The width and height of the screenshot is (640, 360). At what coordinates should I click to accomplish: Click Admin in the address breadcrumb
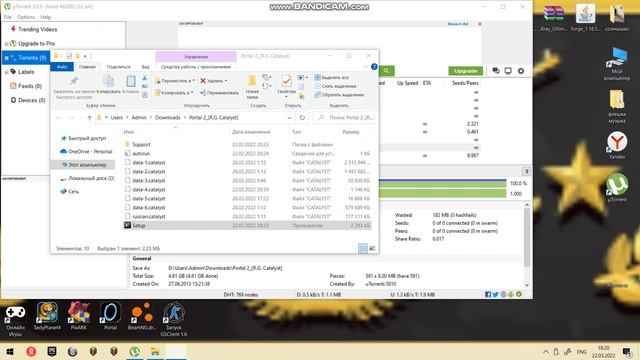click(139, 118)
